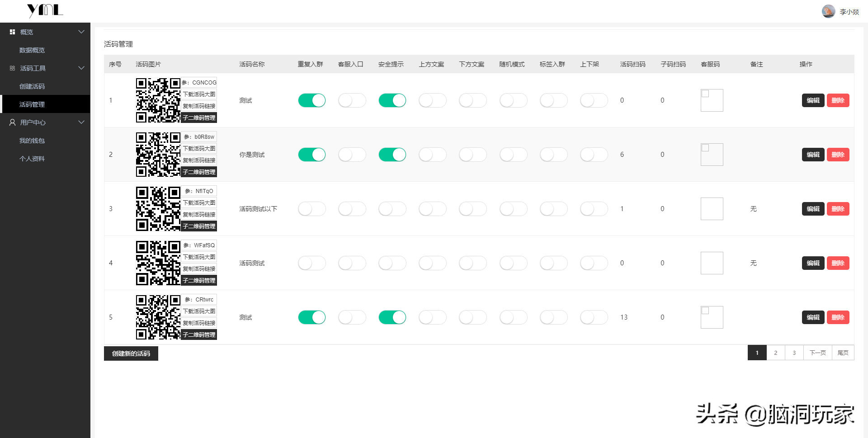Click 删除 button for row 2
868x438 pixels.
838,155
